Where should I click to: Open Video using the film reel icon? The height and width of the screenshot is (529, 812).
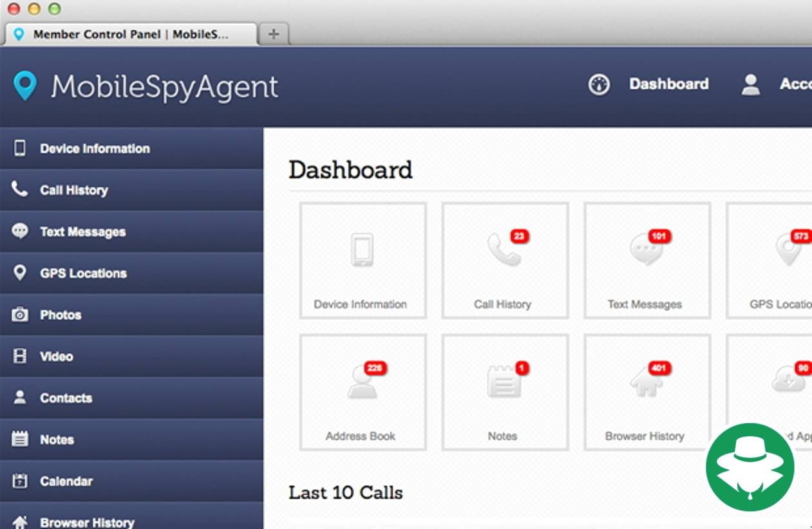point(21,356)
